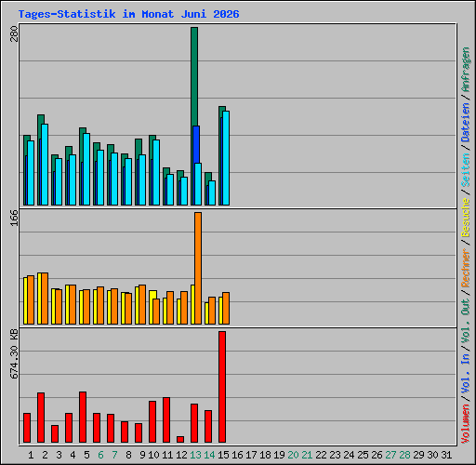
Task: Click the 'Besuche' legend label
Action: coord(466,218)
